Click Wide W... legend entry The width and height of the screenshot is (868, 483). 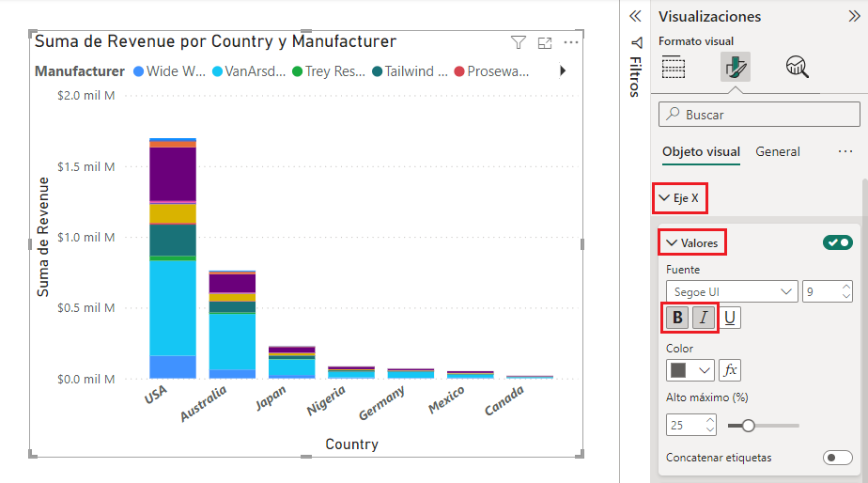169,71
